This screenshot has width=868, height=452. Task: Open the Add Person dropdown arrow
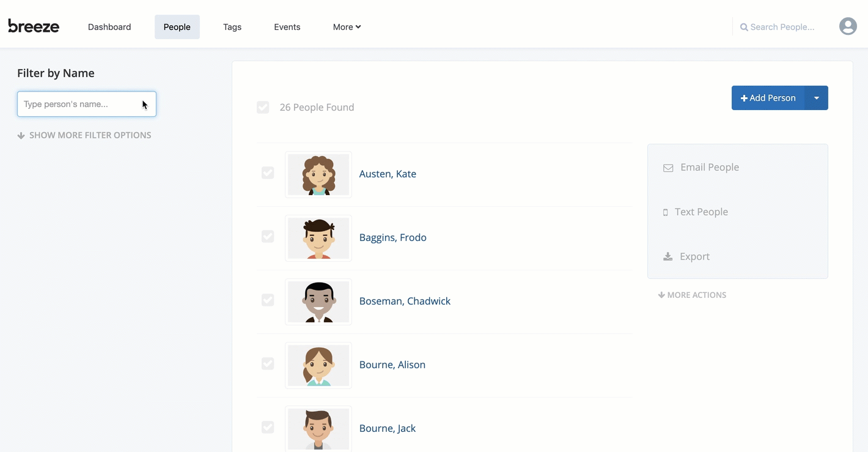click(817, 98)
